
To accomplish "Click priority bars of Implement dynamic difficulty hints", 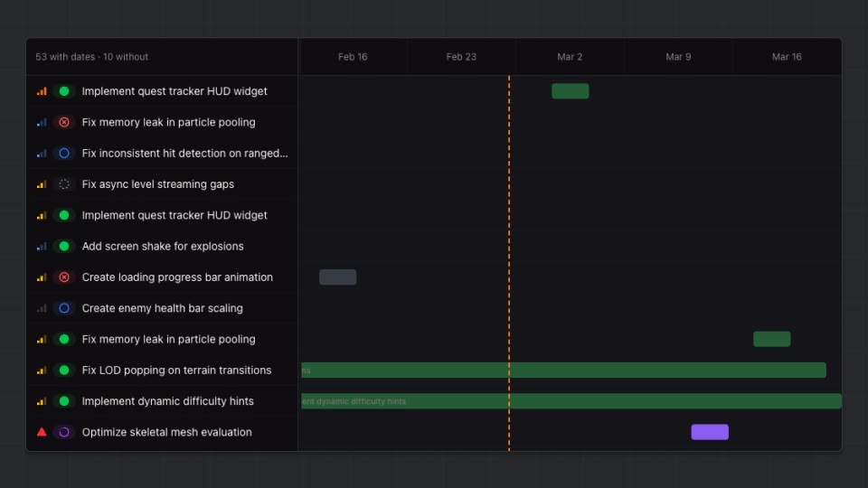I will [42, 401].
